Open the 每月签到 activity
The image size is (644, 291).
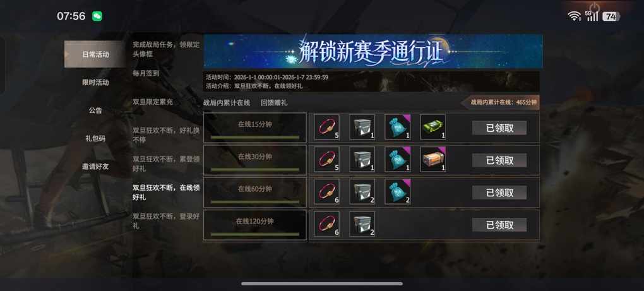[x=146, y=73]
